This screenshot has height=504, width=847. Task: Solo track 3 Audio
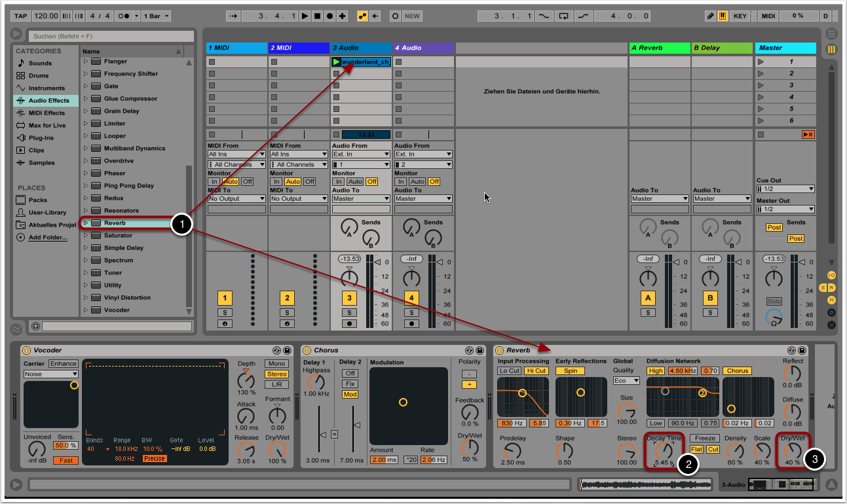[349, 313]
